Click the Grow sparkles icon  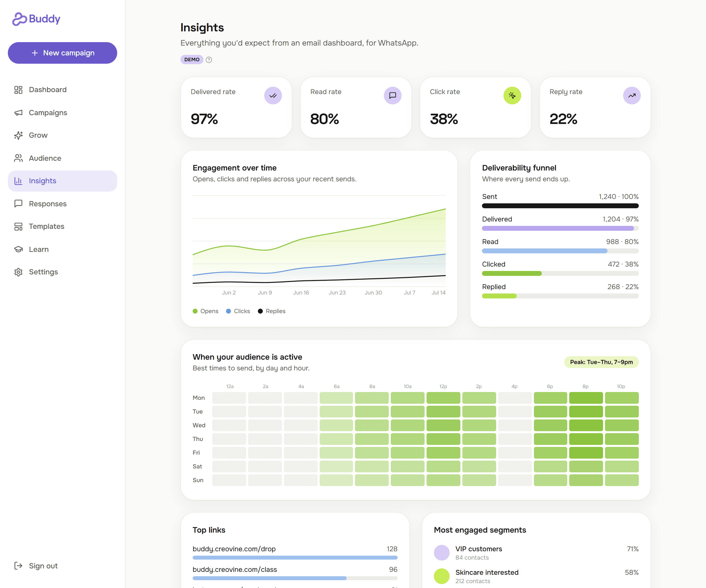coord(18,135)
